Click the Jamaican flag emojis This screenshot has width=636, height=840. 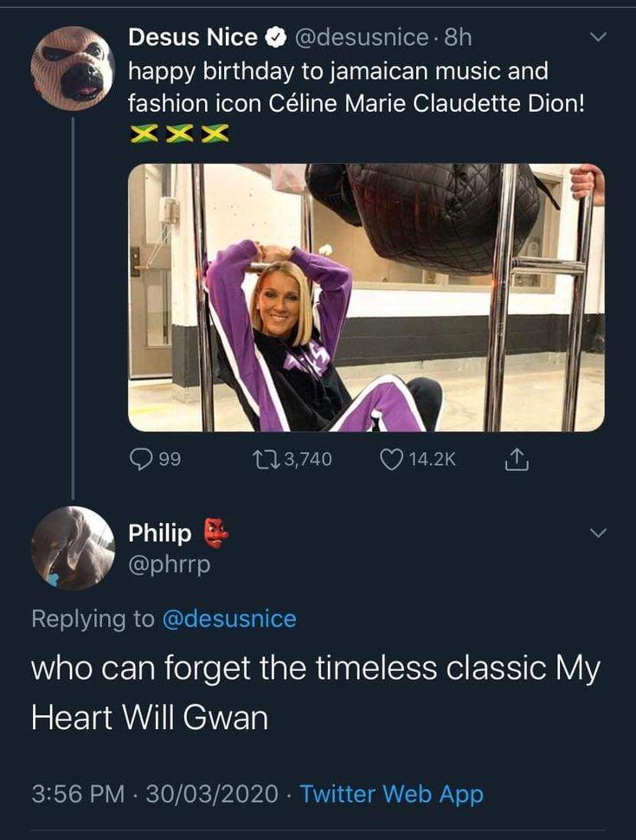click(180, 134)
